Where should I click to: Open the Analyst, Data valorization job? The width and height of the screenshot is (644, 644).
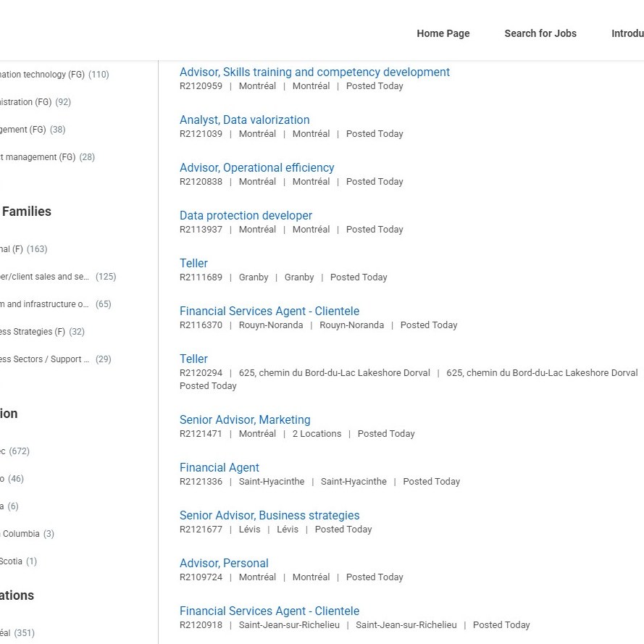244,120
